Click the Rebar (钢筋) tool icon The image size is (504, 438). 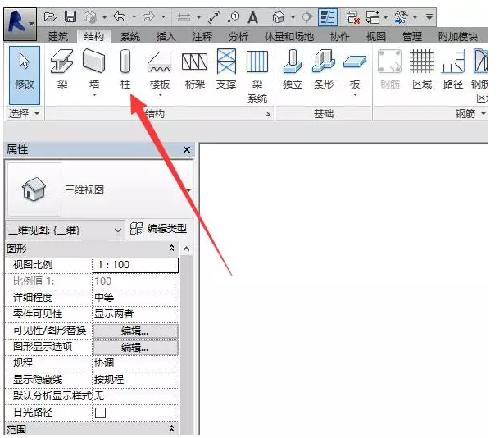[390, 69]
